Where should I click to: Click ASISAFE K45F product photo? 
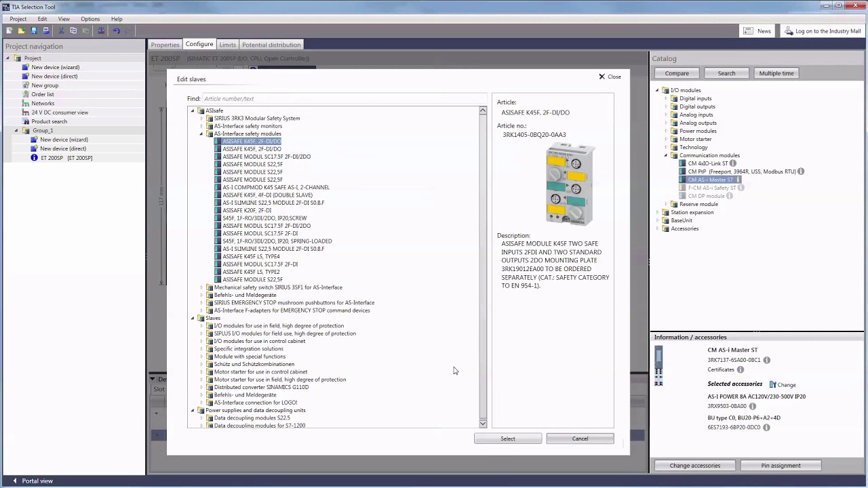pyautogui.click(x=570, y=184)
